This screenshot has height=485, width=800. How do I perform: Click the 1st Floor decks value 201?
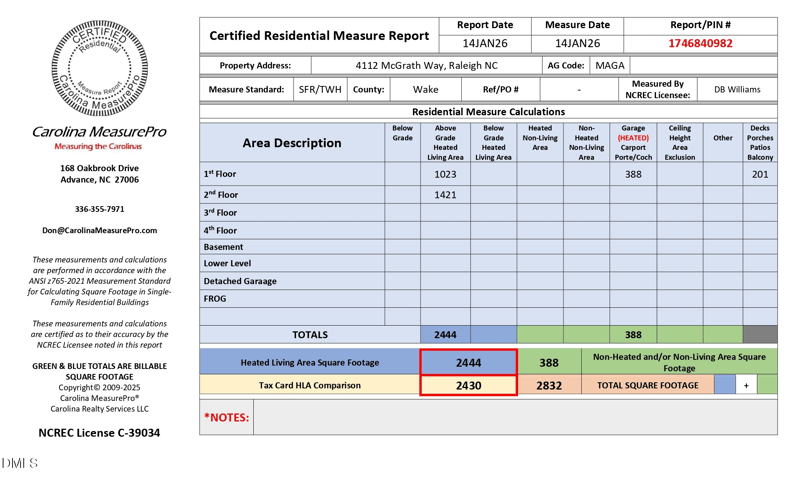[760, 174]
